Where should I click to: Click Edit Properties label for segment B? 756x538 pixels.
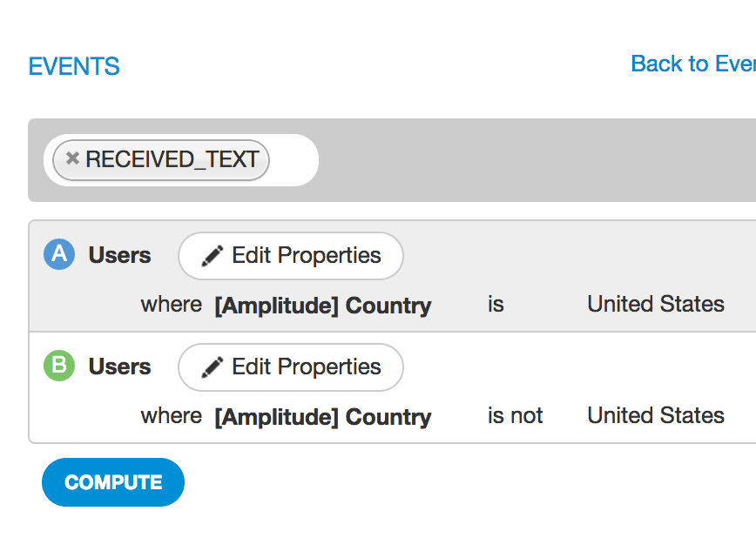pyautogui.click(x=306, y=367)
